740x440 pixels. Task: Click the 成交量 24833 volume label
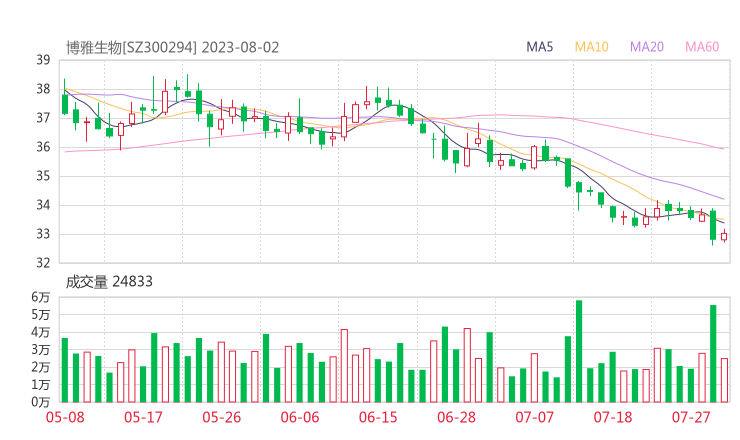click(x=109, y=282)
